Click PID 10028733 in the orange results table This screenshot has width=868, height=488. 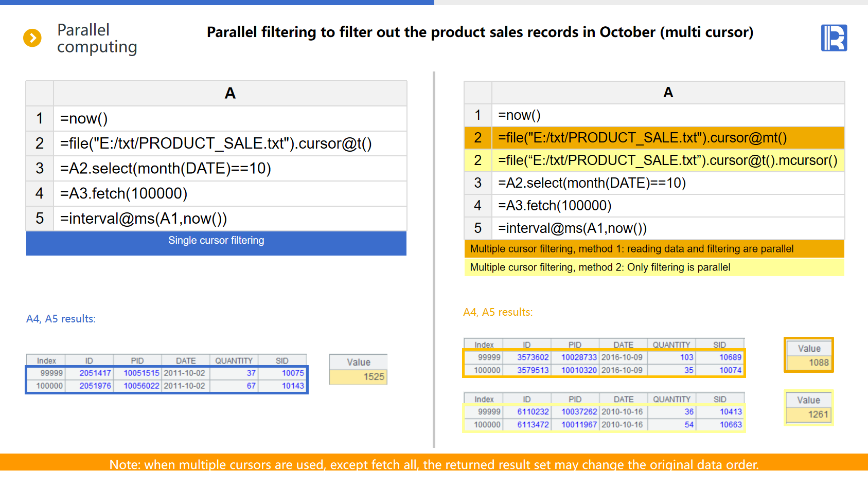pos(575,357)
